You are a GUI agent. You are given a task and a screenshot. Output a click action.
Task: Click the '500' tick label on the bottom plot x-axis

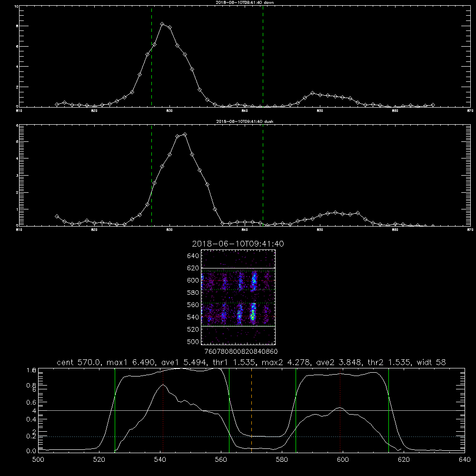(38, 460)
